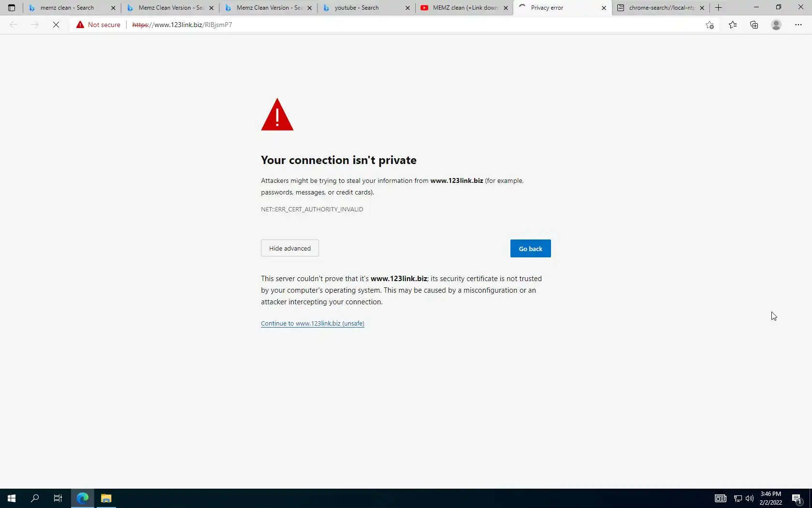Open the tab actions menu icon
This screenshot has width=812, height=508.
tap(12, 8)
